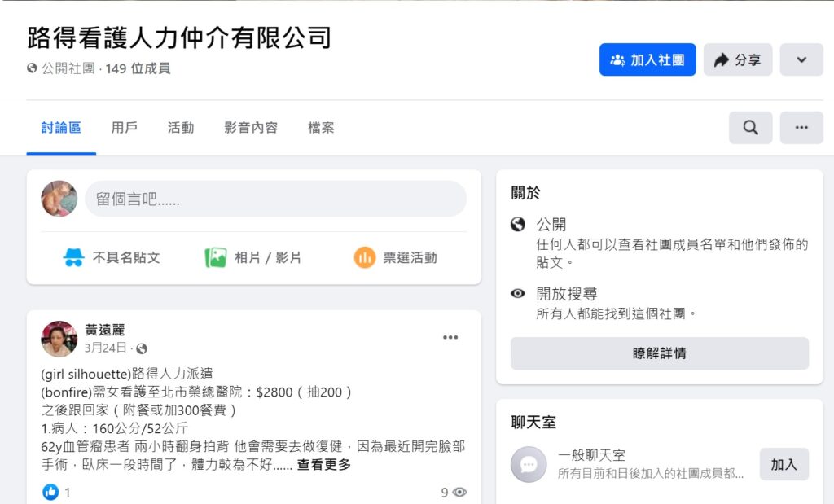Create an anonymous post via 不具名貼文
Screen dimensions: 834x504
click(112, 258)
